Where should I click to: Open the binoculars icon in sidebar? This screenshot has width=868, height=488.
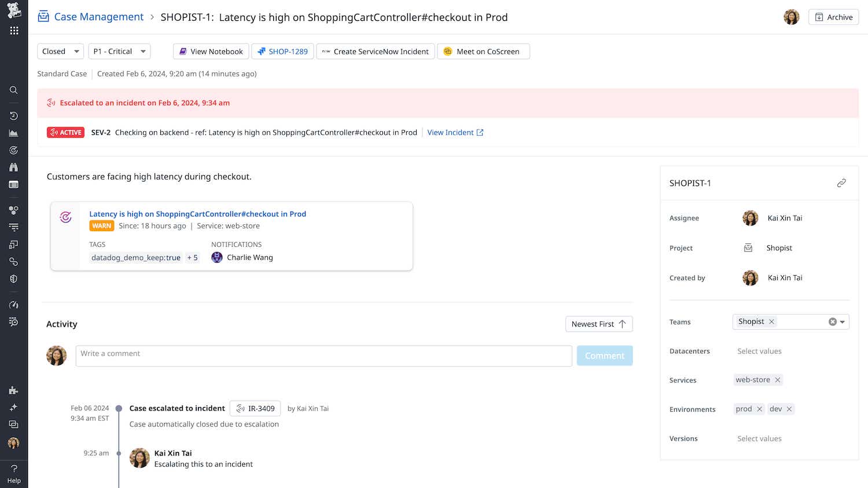coord(13,167)
